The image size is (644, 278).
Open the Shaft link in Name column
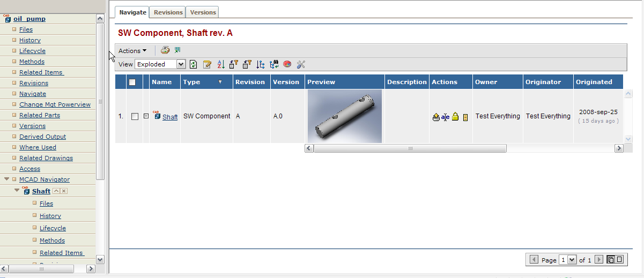tap(170, 117)
